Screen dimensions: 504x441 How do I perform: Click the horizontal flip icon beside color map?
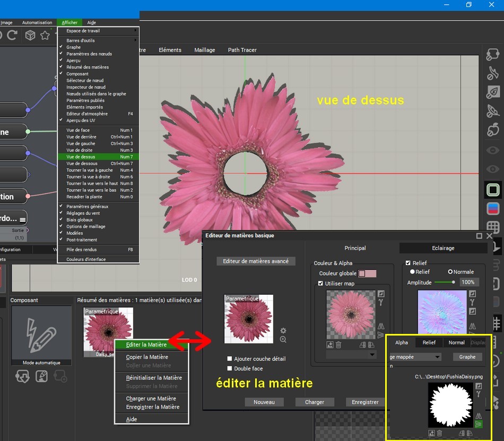(381, 327)
